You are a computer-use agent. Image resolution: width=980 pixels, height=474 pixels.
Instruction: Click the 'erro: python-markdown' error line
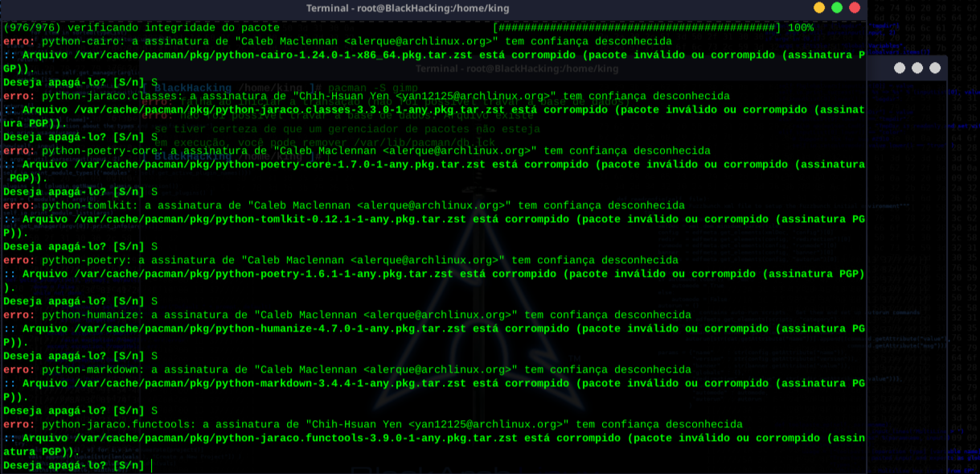pos(347,369)
